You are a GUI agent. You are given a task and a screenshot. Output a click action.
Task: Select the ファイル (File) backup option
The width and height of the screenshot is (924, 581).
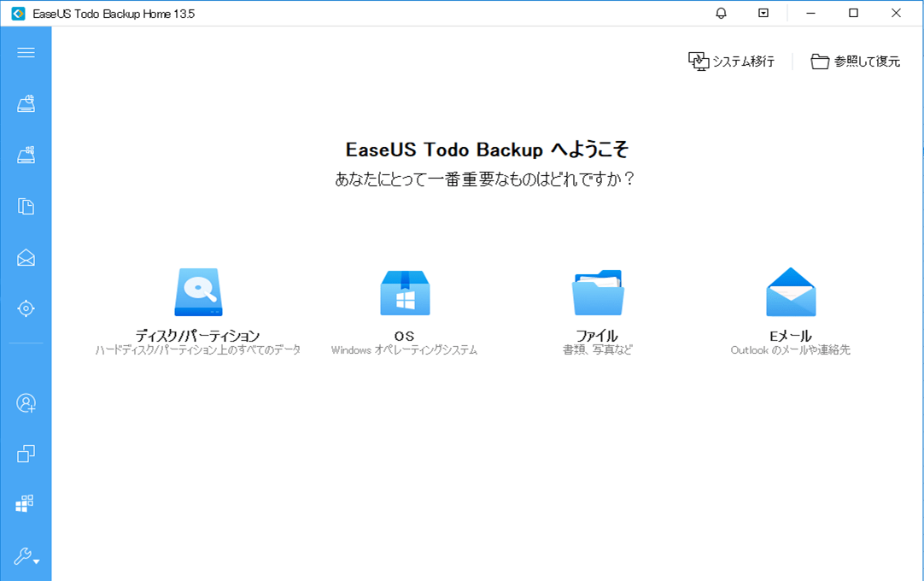[597, 312]
